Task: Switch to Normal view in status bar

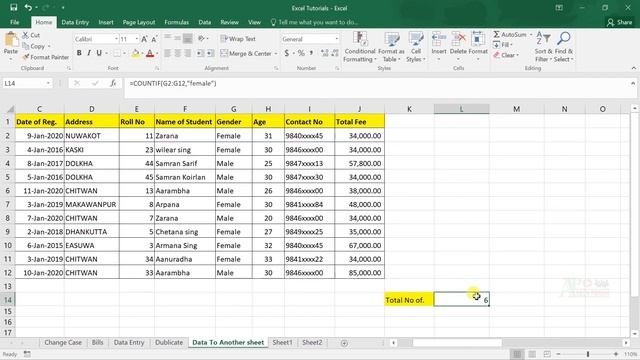Action: 517,354
